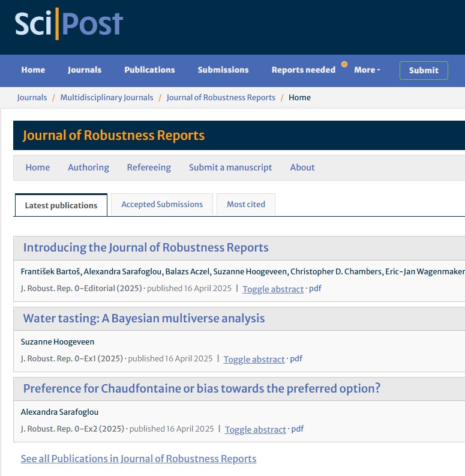This screenshot has width=465, height=476.
Task: Select the Latest publications tab
Action: point(61,205)
